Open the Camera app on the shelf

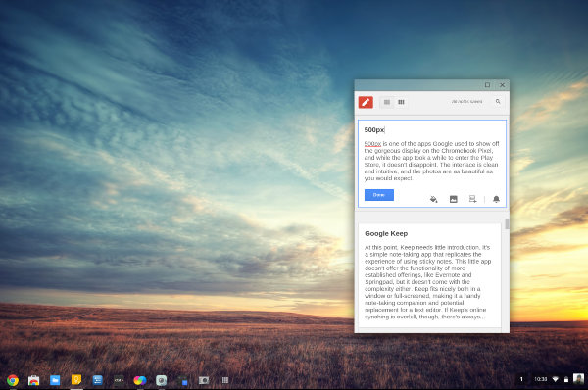204,380
